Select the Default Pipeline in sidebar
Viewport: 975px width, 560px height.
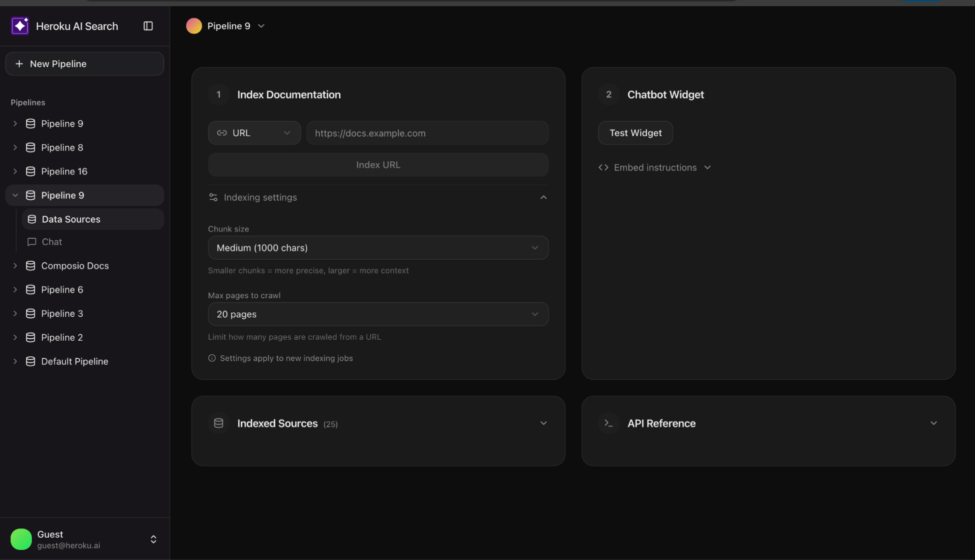(74, 361)
